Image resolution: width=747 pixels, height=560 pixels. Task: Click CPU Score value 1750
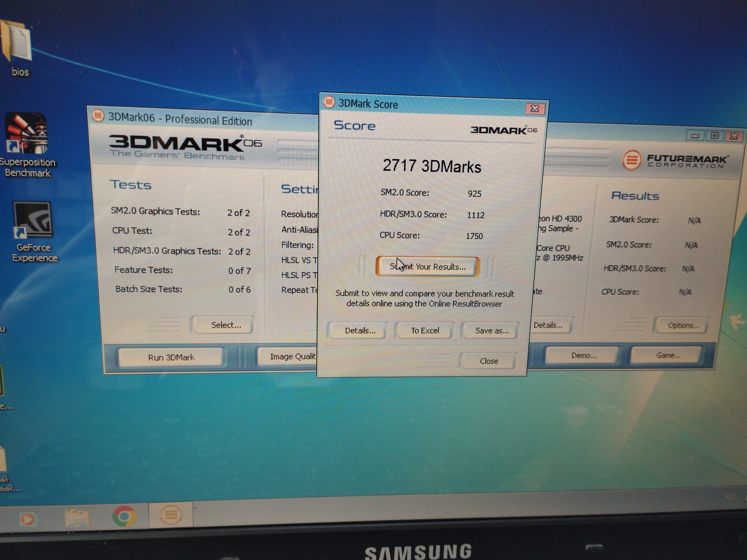pyautogui.click(x=474, y=236)
